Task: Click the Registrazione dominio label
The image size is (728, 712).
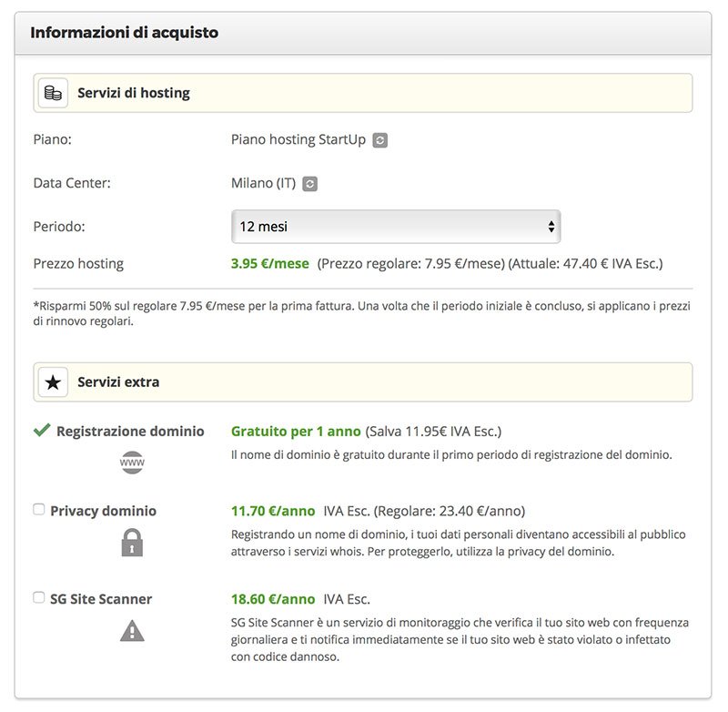Action: pos(130,432)
